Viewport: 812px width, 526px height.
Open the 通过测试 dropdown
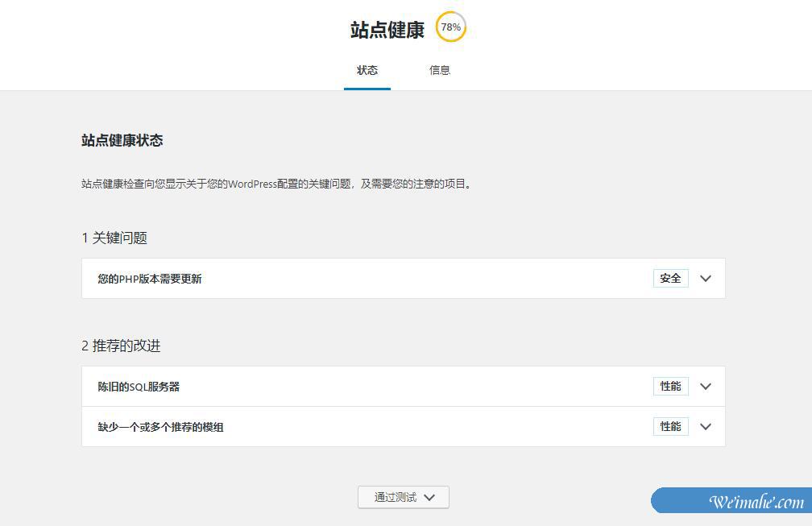[403, 497]
